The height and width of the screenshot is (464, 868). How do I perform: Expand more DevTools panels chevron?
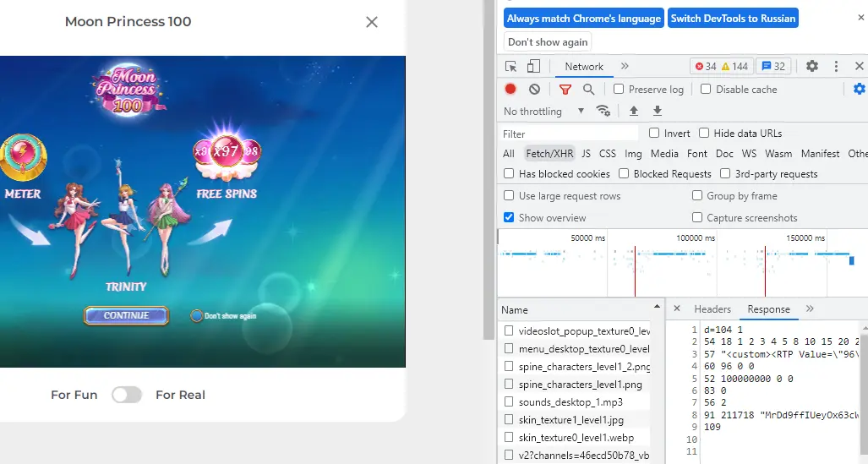[x=625, y=67]
